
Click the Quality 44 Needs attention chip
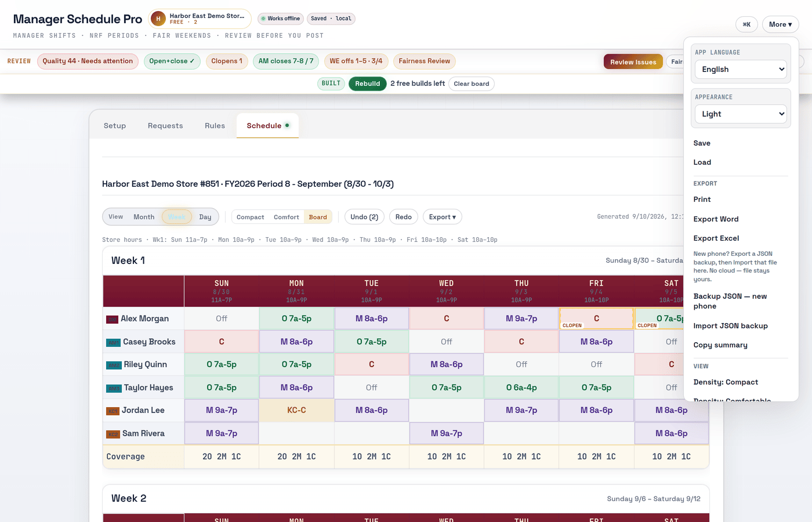[x=88, y=61]
